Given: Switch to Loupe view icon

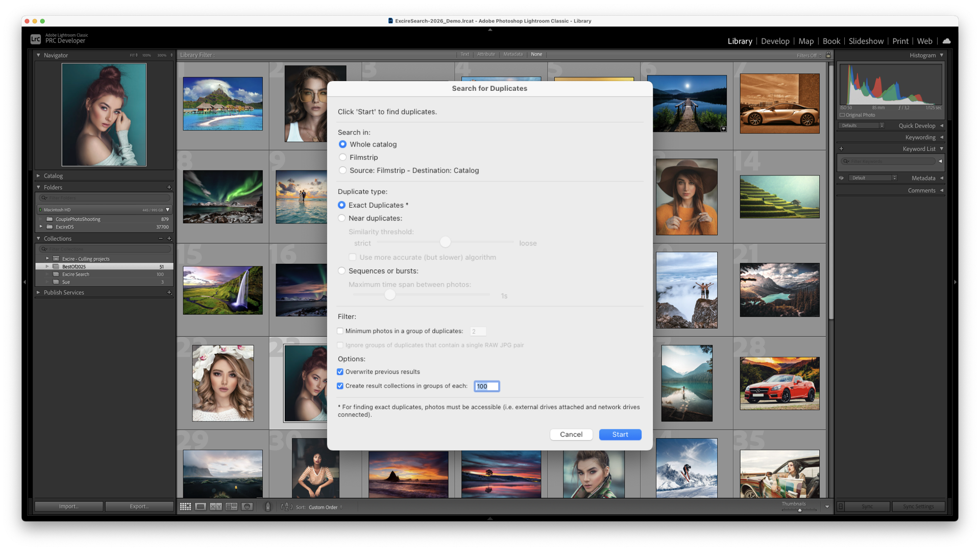Looking at the screenshot, I should pyautogui.click(x=201, y=507).
